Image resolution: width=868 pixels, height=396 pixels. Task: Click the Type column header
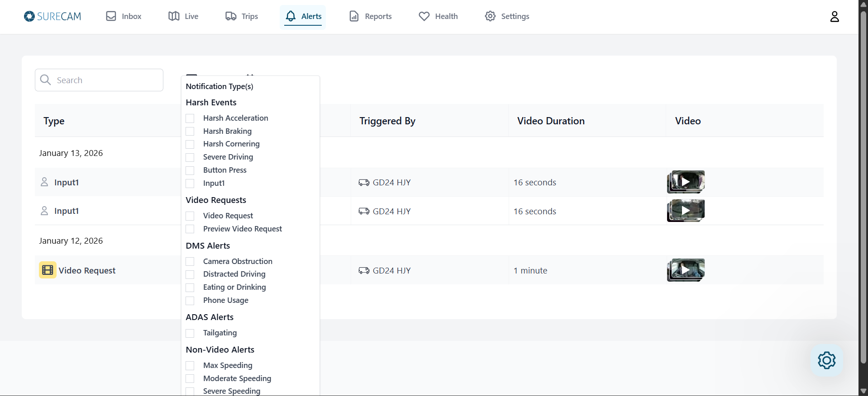[x=54, y=121]
